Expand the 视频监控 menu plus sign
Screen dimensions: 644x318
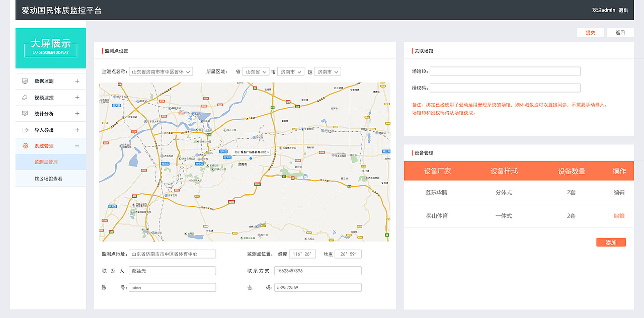[x=77, y=97]
